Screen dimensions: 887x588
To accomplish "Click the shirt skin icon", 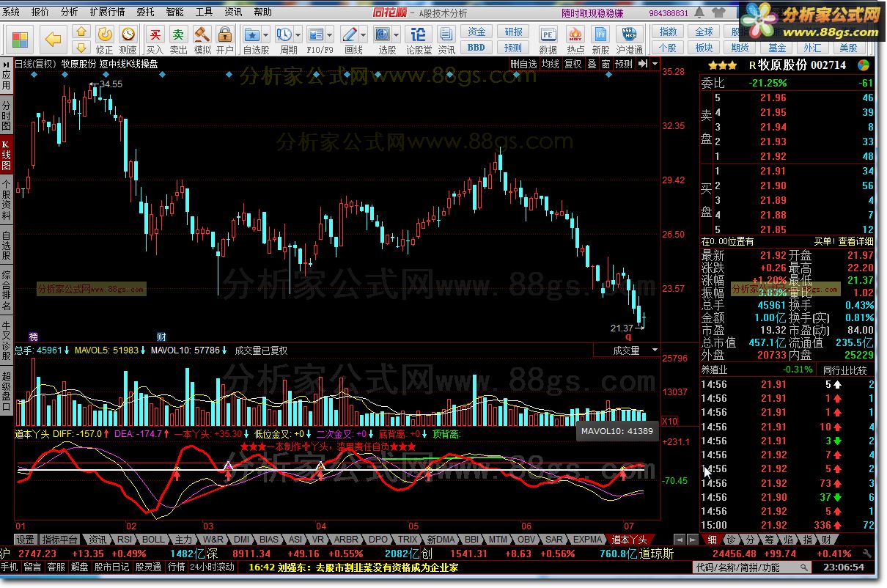I will click(718, 12).
